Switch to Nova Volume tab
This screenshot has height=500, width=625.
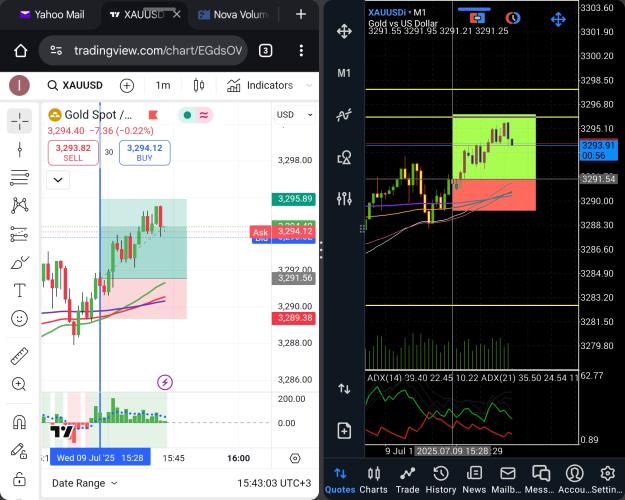232,15
